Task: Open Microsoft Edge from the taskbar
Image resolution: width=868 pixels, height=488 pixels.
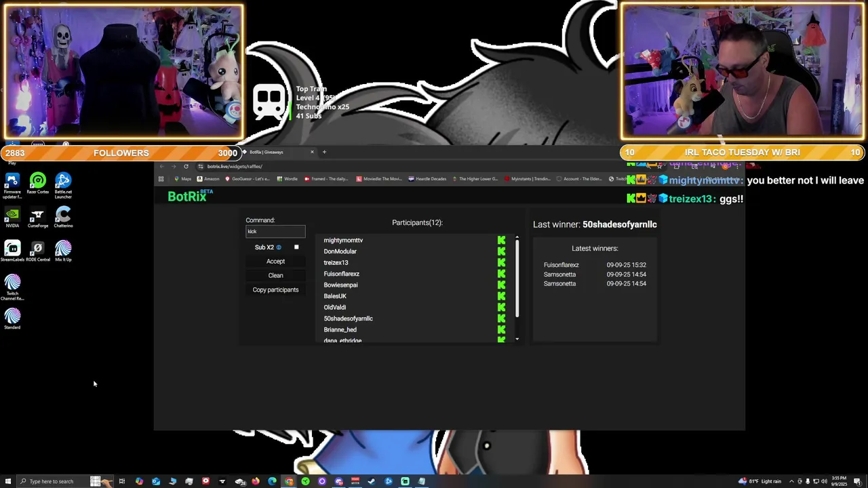Action: (x=272, y=481)
